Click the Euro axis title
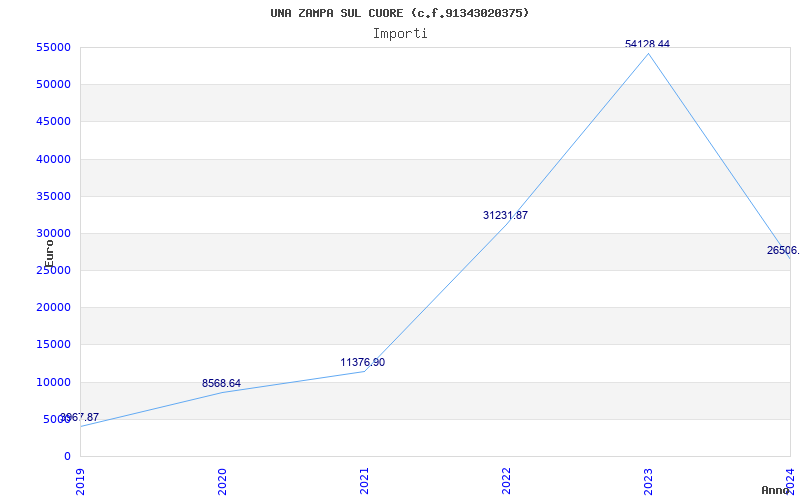 (x=49, y=254)
